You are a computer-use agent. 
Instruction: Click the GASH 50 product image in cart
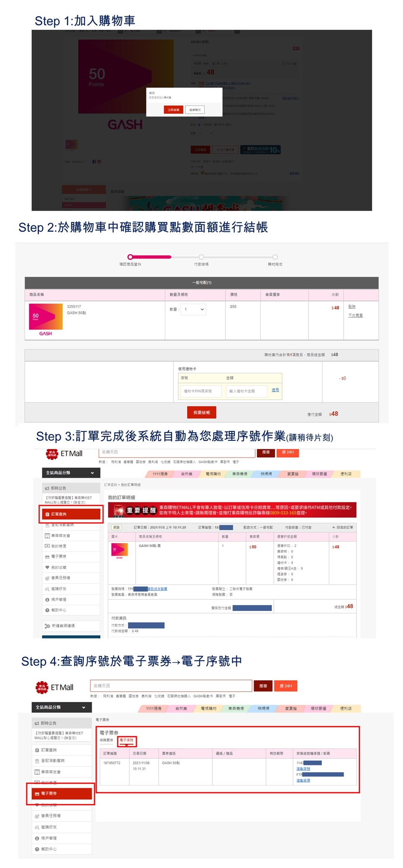tap(45, 319)
